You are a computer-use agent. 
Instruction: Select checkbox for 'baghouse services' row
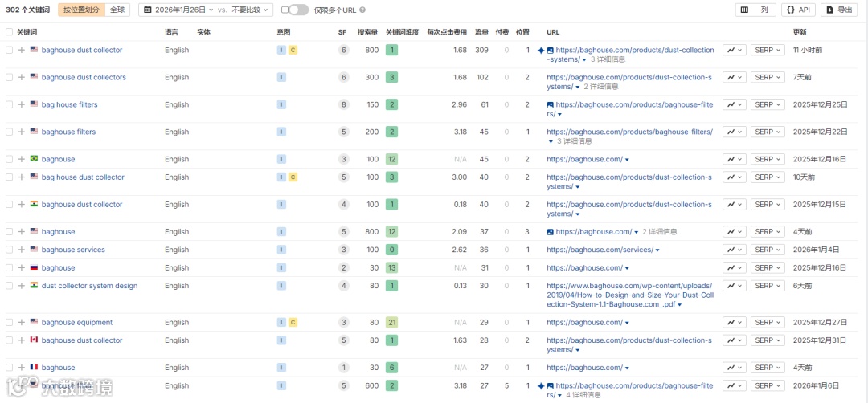(9, 250)
